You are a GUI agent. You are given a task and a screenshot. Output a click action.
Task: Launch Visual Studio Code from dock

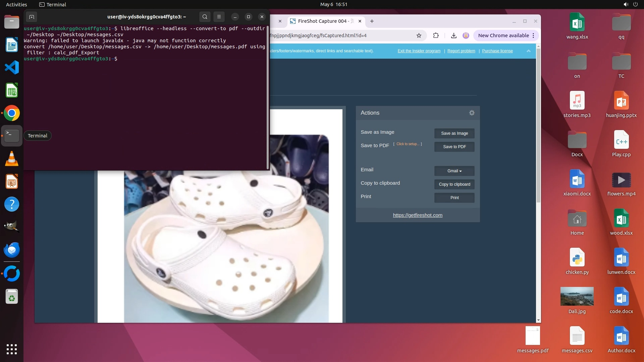click(12, 68)
